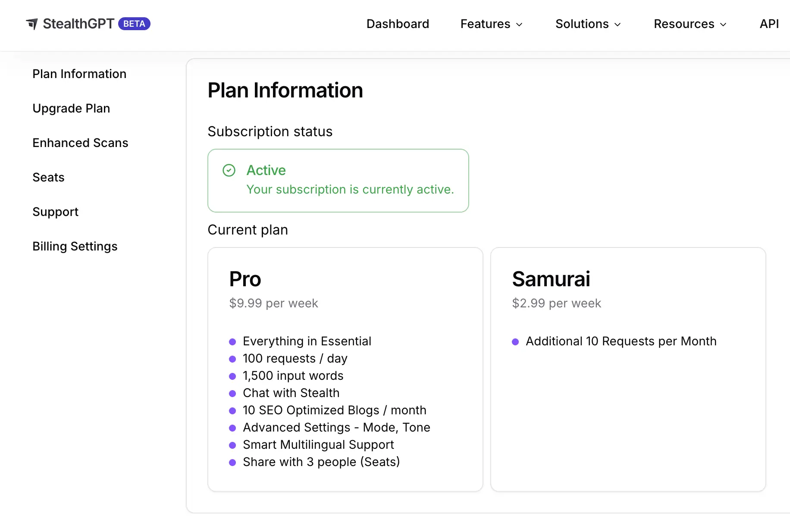Open the Features menu label
790x532 pixels.
point(485,24)
